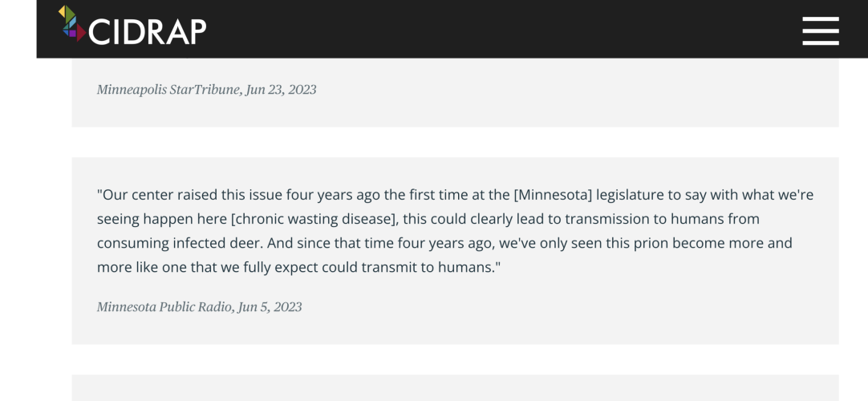
Task: Select the Minnesota Public Radio source citation
Action: point(199,307)
